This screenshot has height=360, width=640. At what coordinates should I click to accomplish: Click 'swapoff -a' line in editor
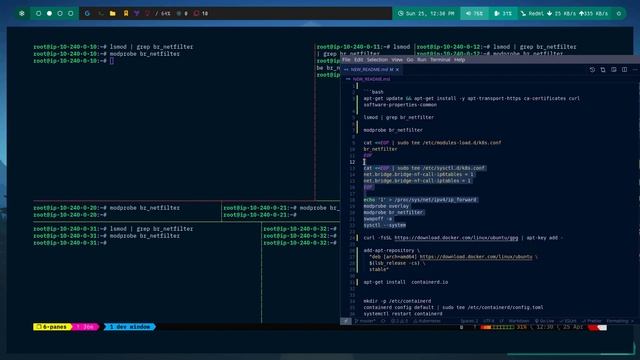click(x=378, y=219)
